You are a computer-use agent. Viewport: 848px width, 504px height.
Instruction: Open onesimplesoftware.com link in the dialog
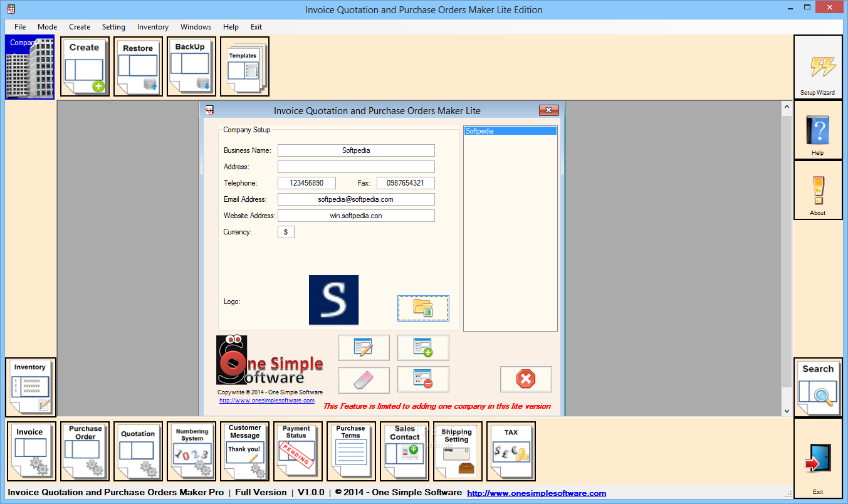tap(267, 401)
